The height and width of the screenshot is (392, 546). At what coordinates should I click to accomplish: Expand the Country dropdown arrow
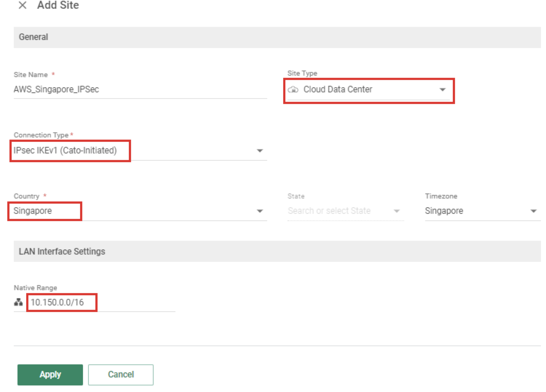[x=260, y=211]
